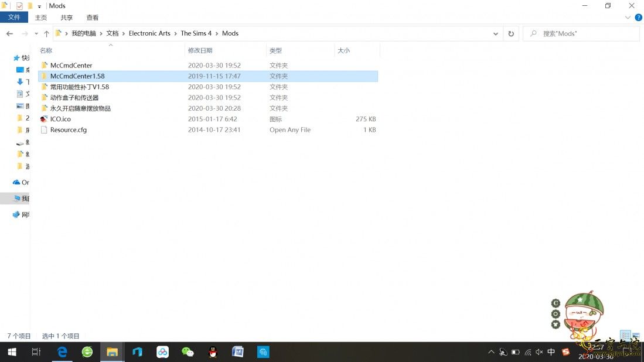Open quick access toolbar customize dropdown
This screenshot has width=644, height=362.
click(x=39, y=6)
